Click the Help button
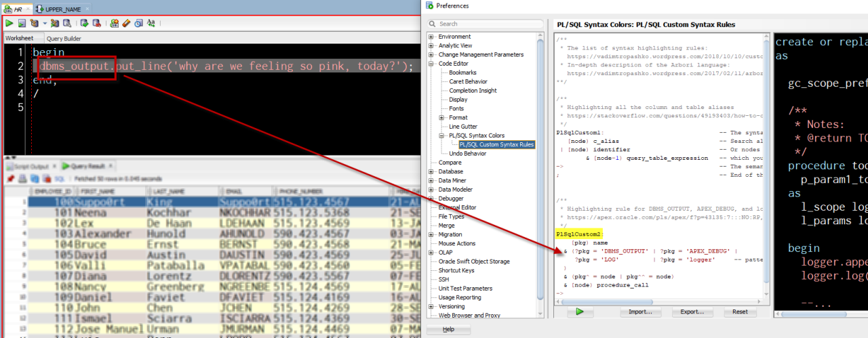Screen dimensions: 868x338 (x=448, y=329)
